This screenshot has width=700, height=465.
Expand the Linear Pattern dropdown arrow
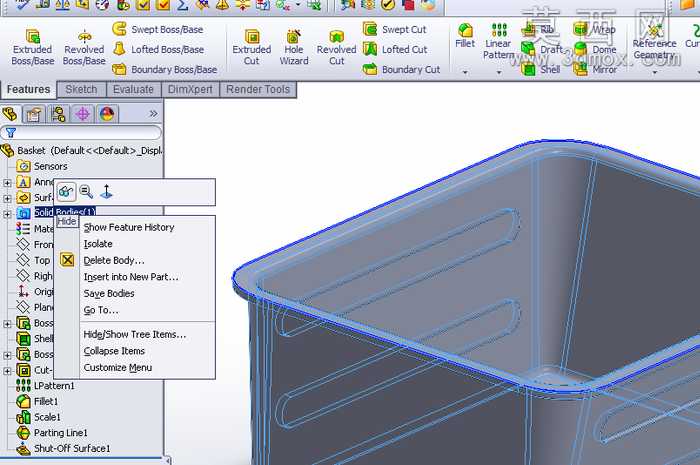pyautogui.click(x=499, y=72)
